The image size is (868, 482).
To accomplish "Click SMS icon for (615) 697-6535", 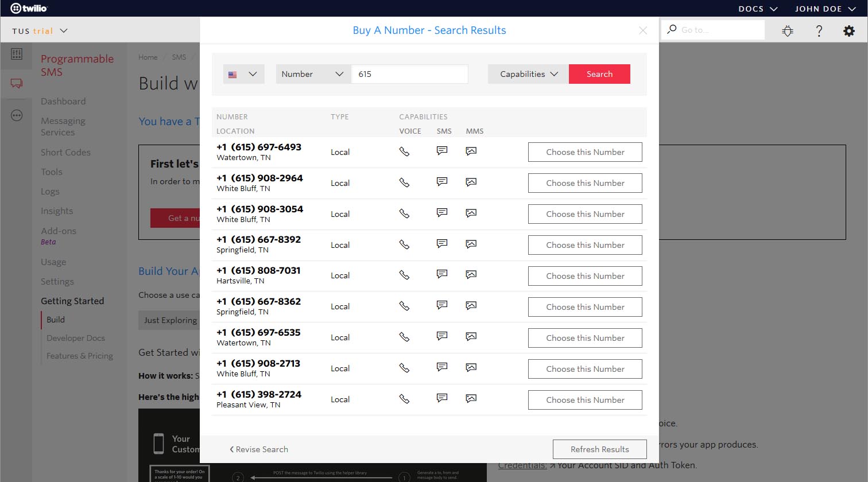I will pyautogui.click(x=442, y=336).
